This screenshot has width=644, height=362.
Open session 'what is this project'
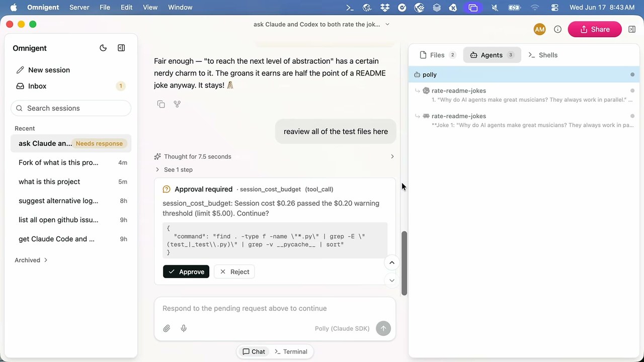pos(71,182)
